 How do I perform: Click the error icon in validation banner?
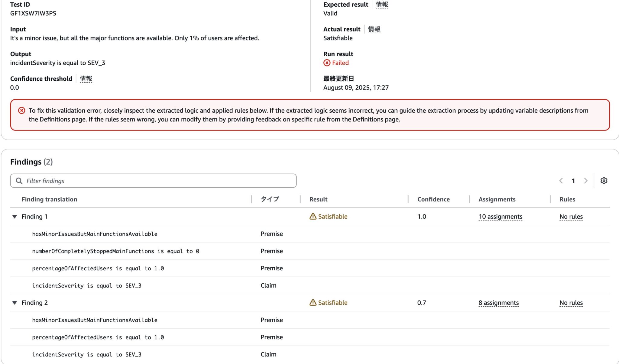click(x=21, y=111)
